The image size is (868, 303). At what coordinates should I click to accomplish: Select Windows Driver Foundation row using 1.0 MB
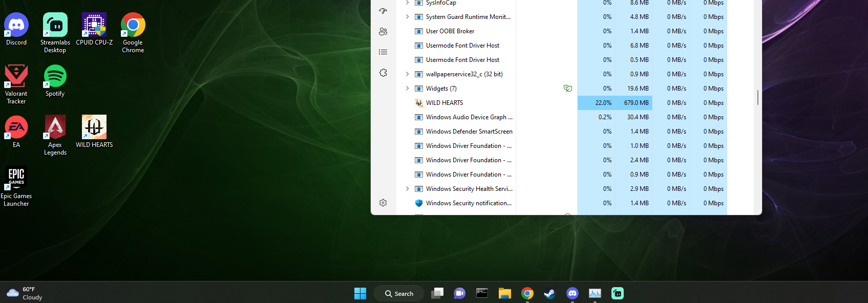point(562,146)
